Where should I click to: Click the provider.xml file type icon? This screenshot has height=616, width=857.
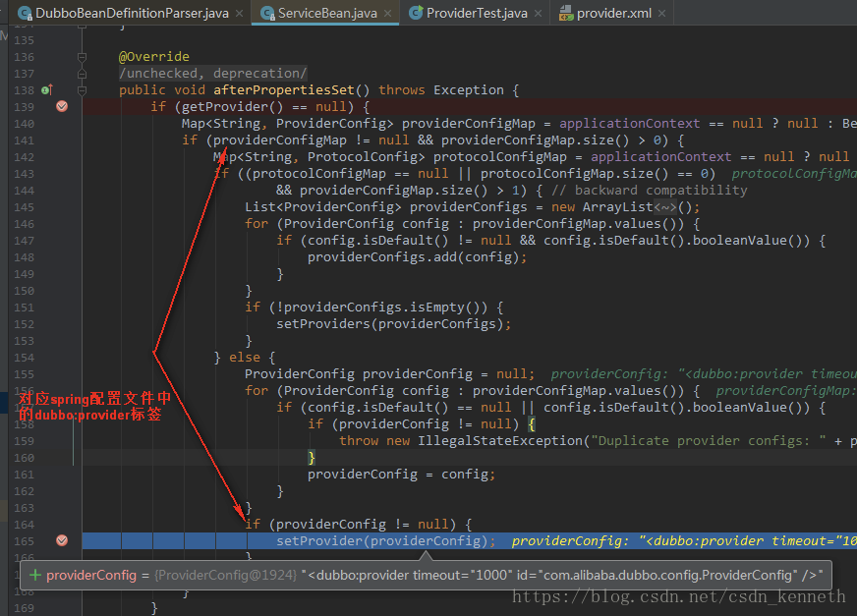tap(566, 13)
